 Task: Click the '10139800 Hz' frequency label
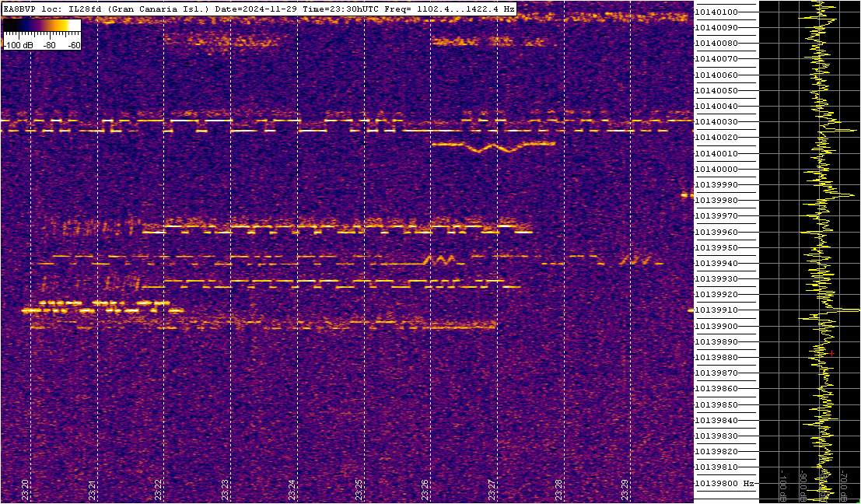[723, 483]
